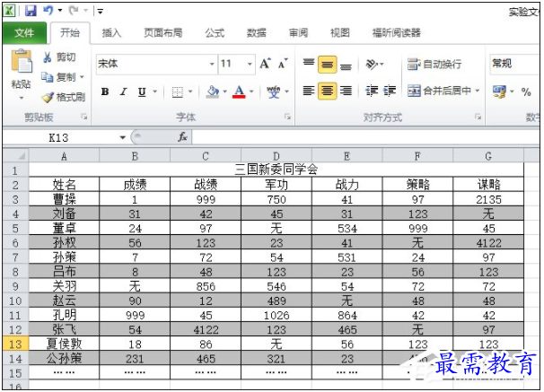Toggle Italic formatting

coord(123,91)
